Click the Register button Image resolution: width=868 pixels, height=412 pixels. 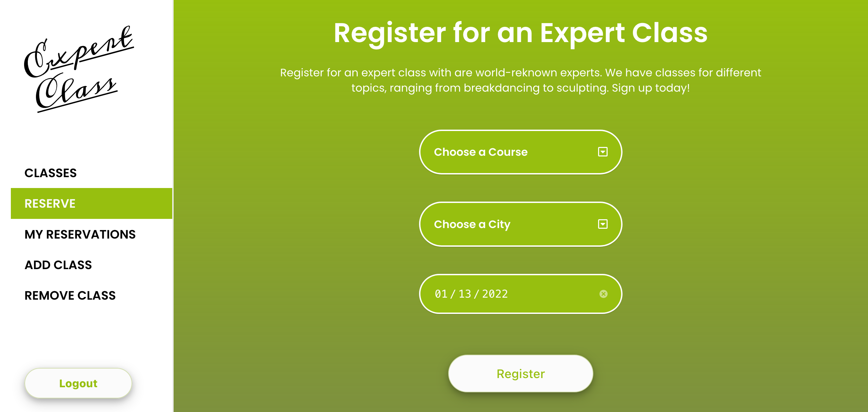coord(520,373)
